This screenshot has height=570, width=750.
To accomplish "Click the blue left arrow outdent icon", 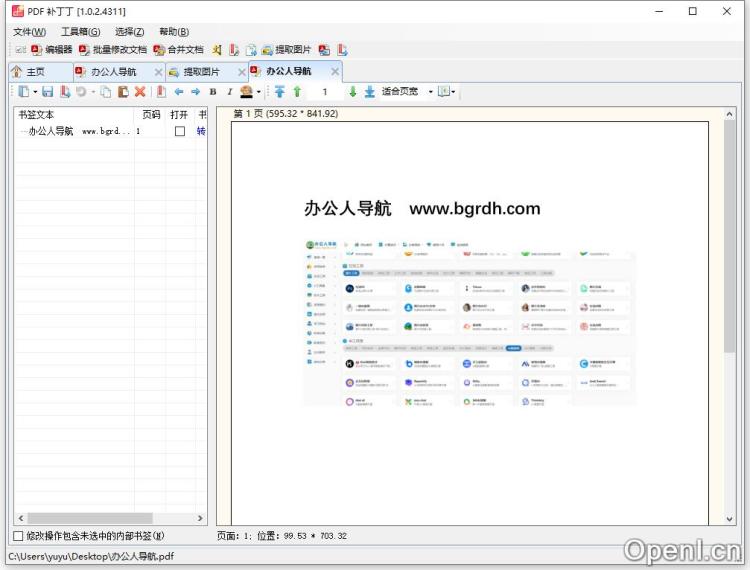I will point(179,91).
